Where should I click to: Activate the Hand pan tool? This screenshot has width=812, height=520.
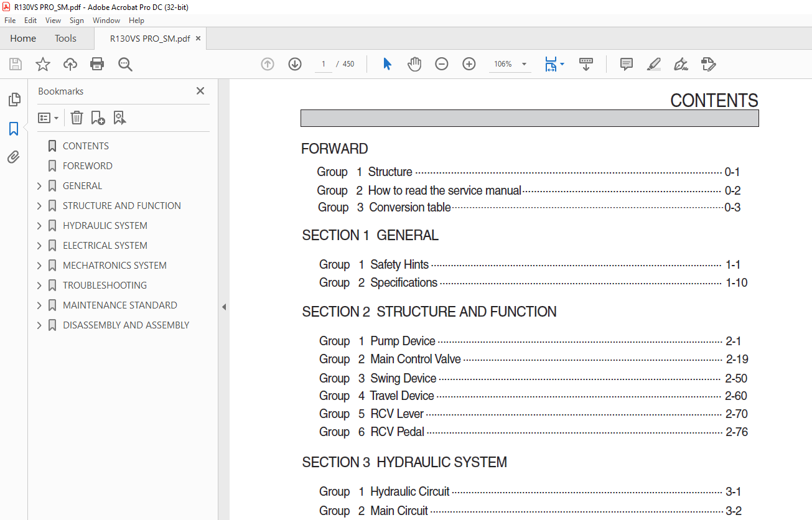(x=414, y=64)
